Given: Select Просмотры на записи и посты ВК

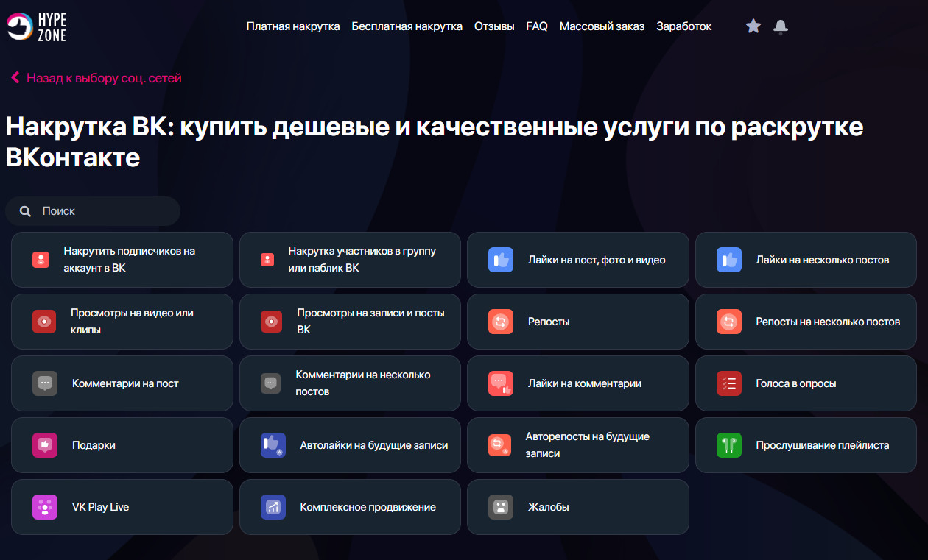Looking at the screenshot, I should click(371, 322).
